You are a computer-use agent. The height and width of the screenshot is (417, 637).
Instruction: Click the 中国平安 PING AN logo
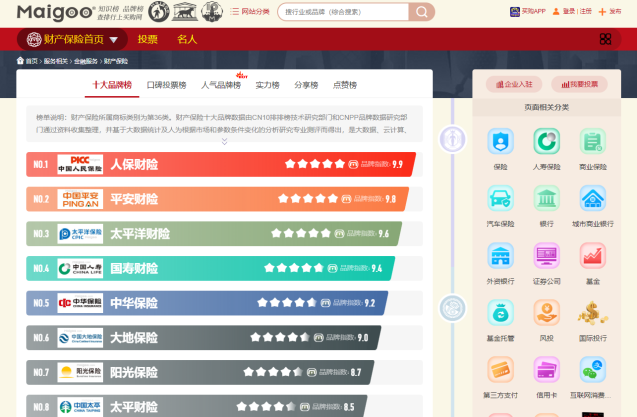pyautogui.click(x=80, y=199)
